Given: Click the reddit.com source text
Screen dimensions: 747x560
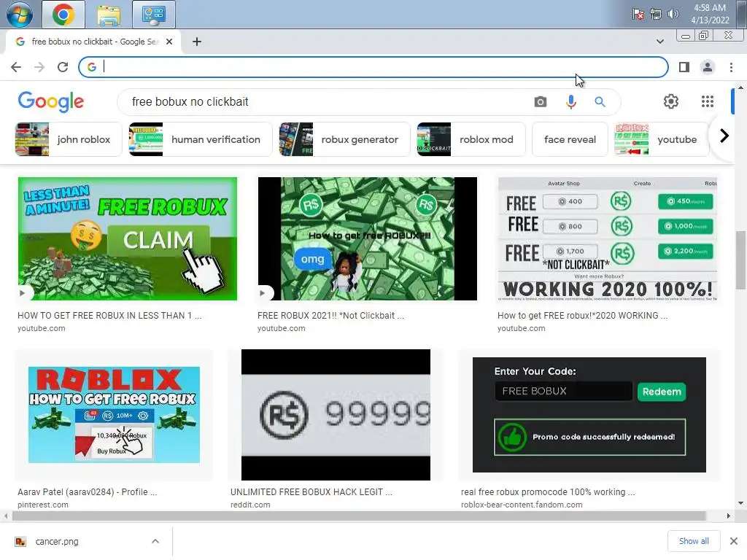Looking at the screenshot, I should click(x=250, y=505).
